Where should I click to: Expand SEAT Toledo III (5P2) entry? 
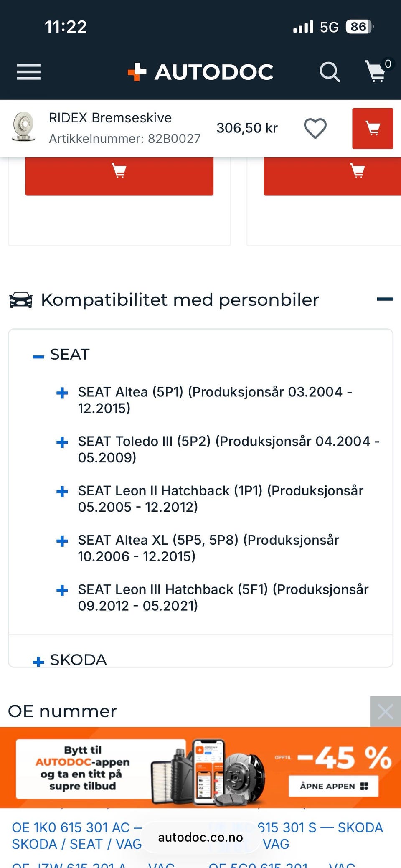[x=62, y=442]
